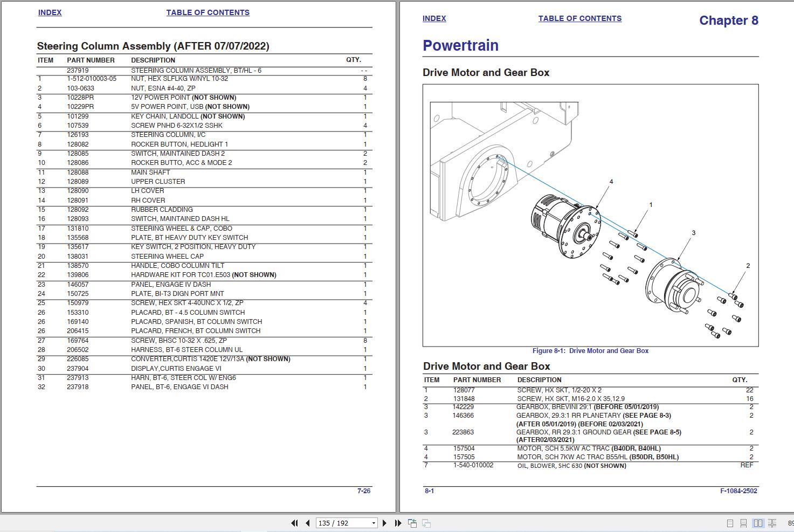The height and width of the screenshot is (532, 794).
Task: Click document code F-1084-2502
Action: (738, 491)
